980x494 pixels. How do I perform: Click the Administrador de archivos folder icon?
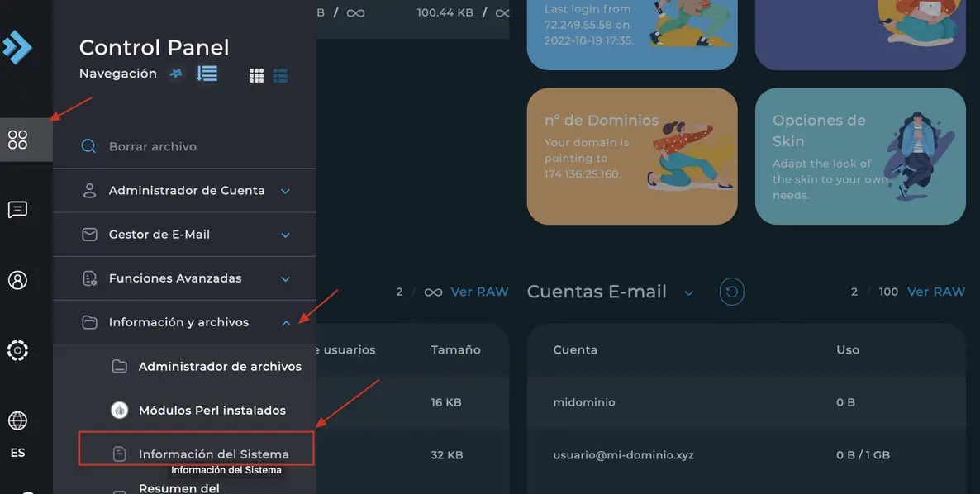coord(119,367)
